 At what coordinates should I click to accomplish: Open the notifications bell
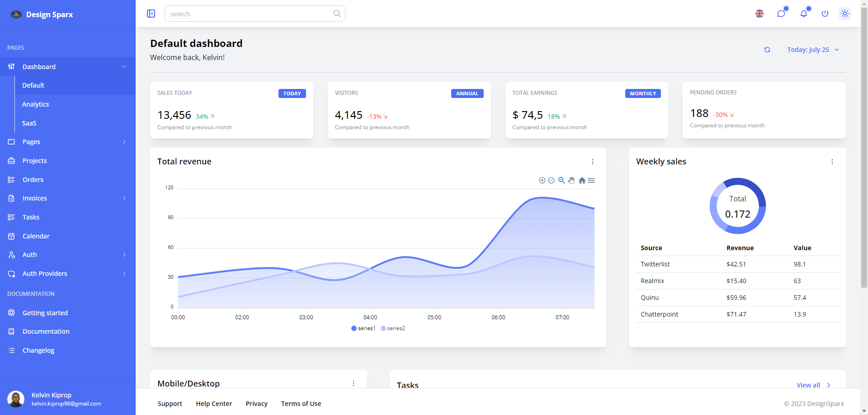click(x=804, y=14)
